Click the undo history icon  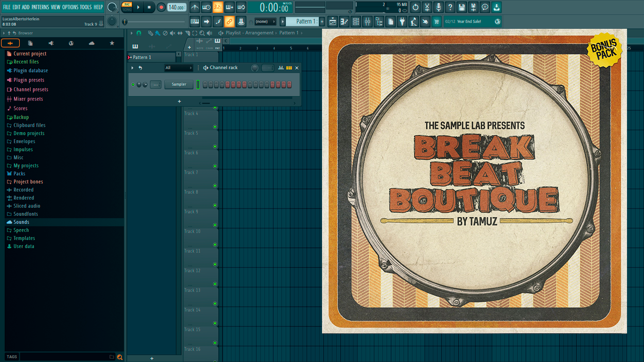coord(415,7)
